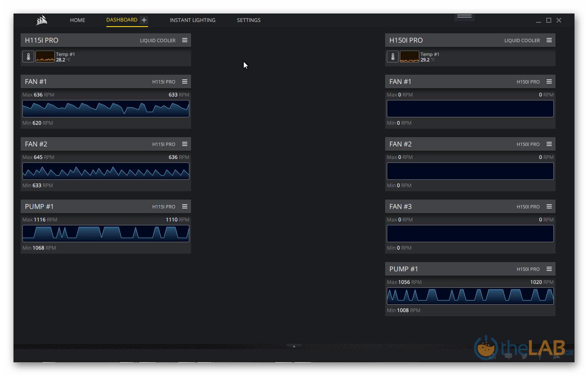Open menu for H115I PRO PUMP #1
This screenshot has width=588, height=376.
(185, 206)
